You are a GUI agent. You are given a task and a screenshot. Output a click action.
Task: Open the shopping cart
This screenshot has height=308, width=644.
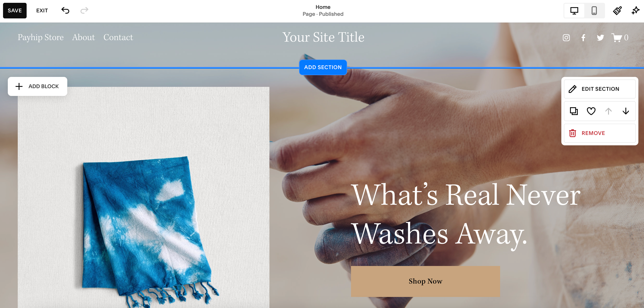click(x=620, y=37)
